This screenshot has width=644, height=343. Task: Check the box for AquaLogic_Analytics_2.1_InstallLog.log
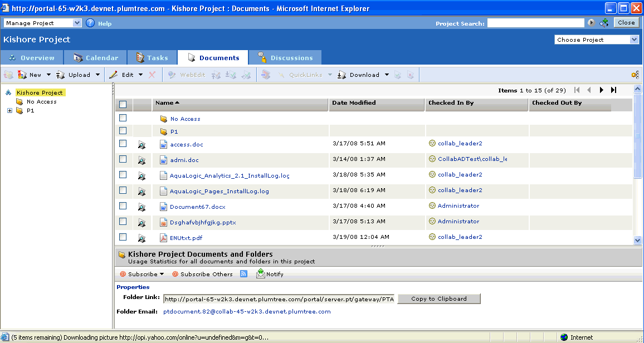tap(123, 174)
